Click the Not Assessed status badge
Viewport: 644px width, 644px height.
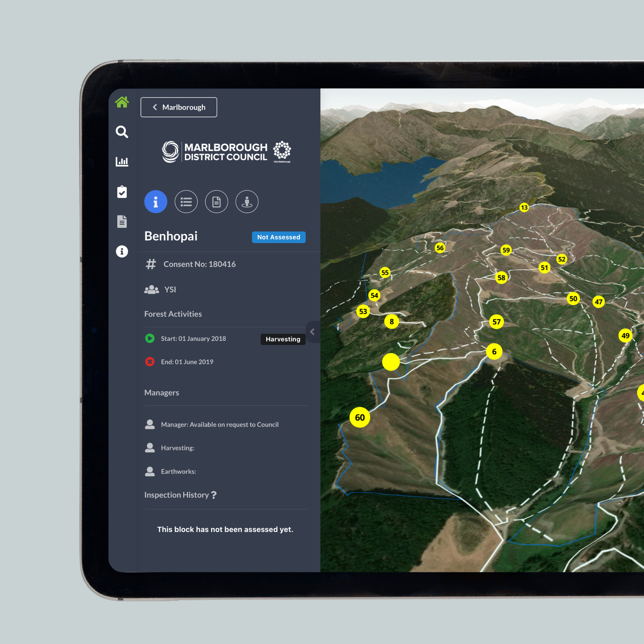click(x=278, y=237)
